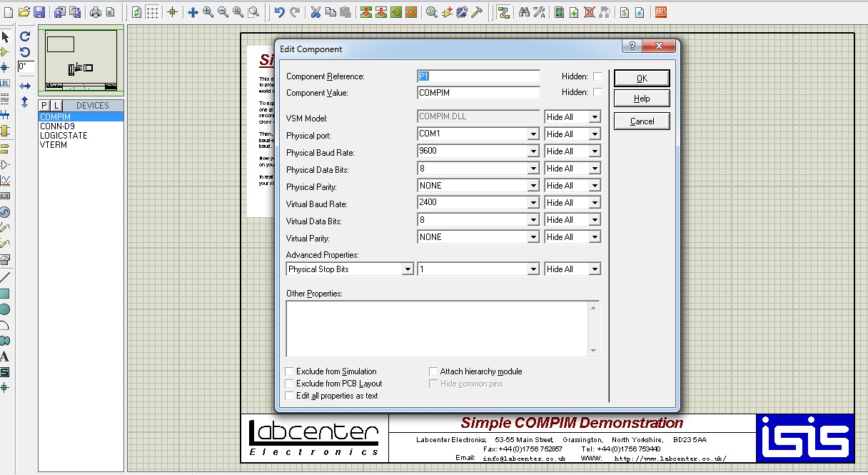Viewport: 868px width, 475px height.
Task: Open the bill of materials dollar icon
Action: [625, 12]
